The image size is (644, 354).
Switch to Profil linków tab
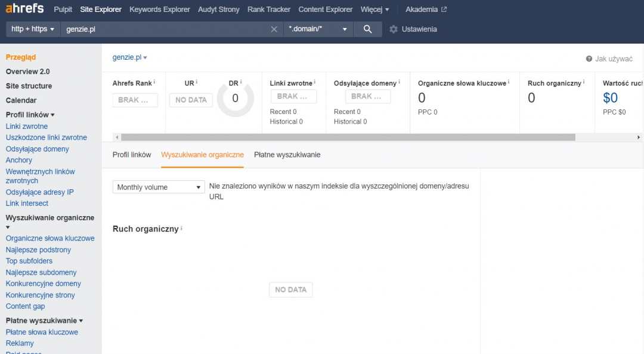click(x=132, y=155)
